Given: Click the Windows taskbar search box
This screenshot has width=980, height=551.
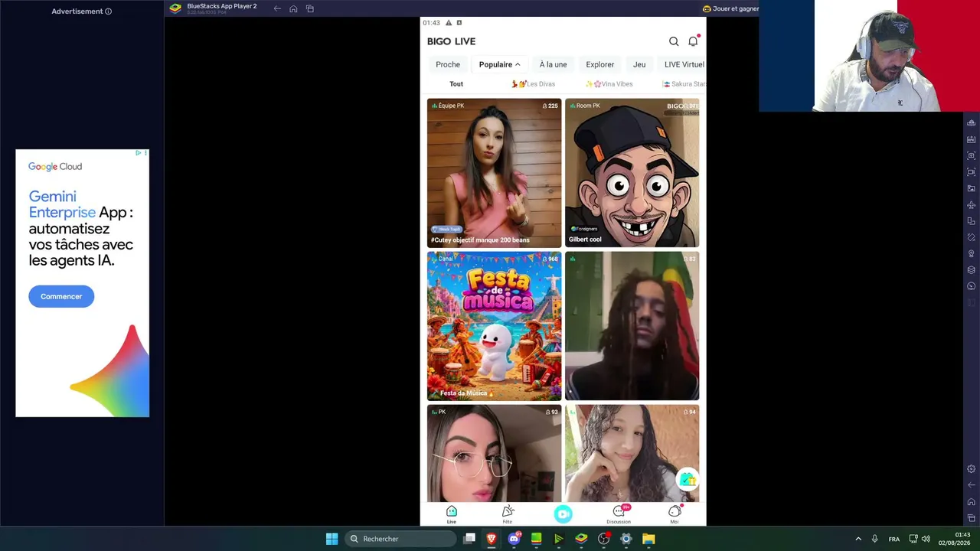Looking at the screenshot, I should (x=400, y=539).
